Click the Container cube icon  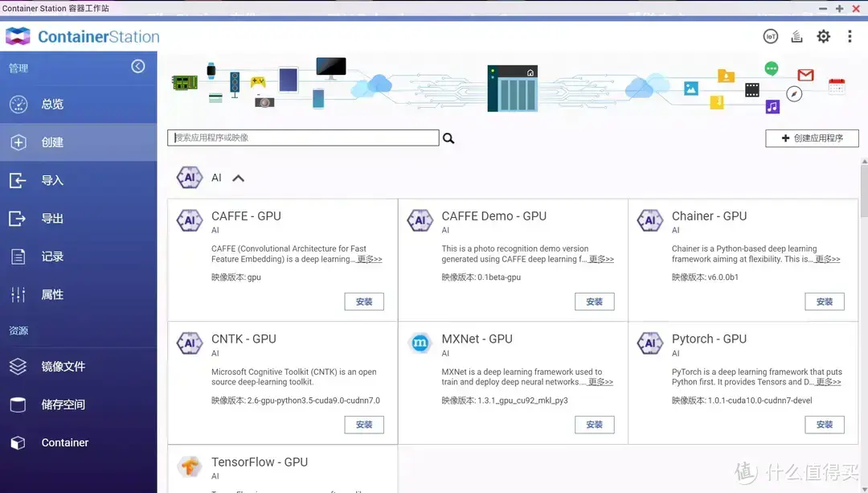tap(18, 442)
